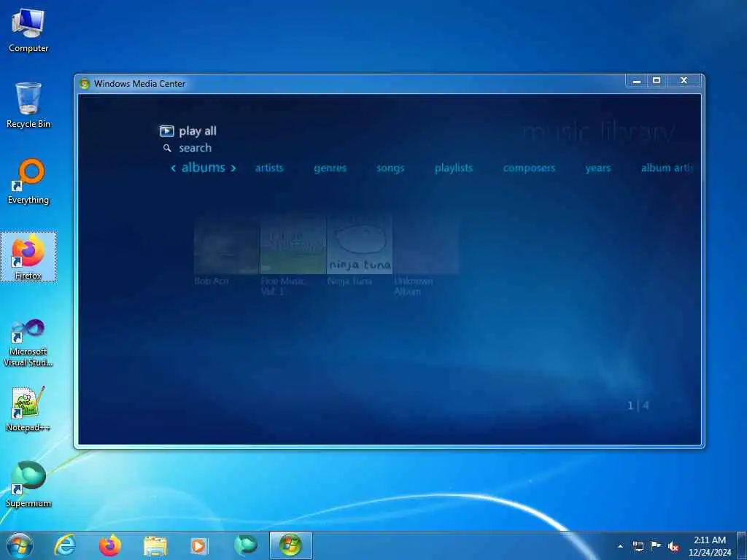Click the network tray icon
Viewport: 747px width, 560px height.
tap(638, 546)
